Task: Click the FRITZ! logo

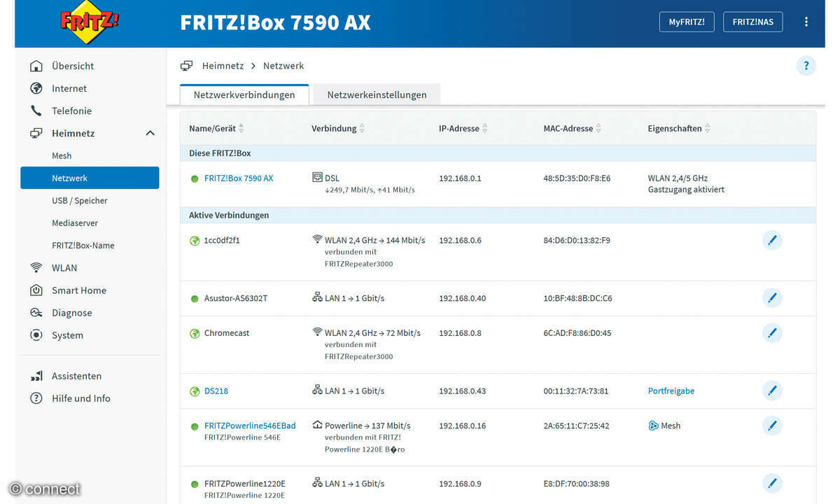Action: point(90,21)
